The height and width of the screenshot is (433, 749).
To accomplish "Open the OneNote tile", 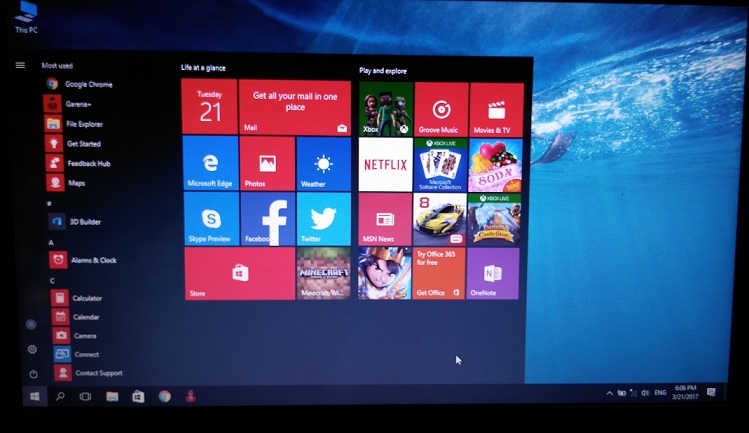I will [x=493, y=274].
